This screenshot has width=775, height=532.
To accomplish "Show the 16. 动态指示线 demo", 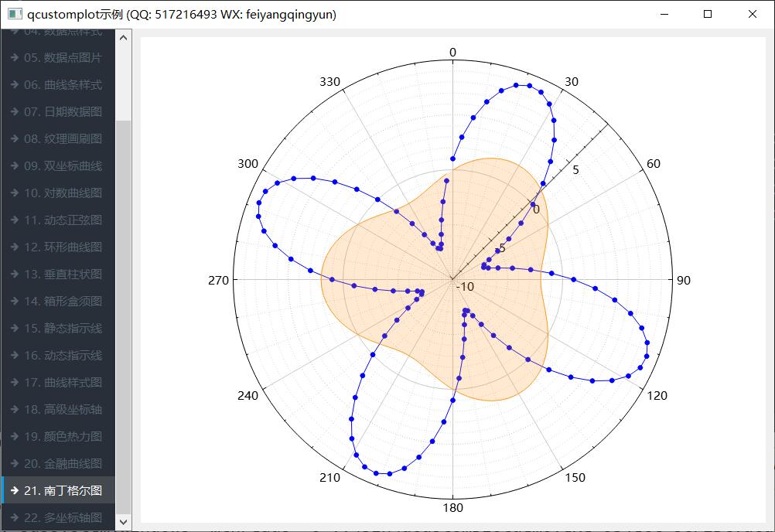I will (62, 356).
